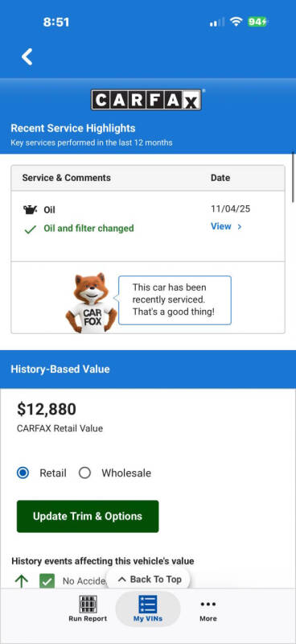296x644 pixels.
Task: Tap the Back To Top chevron
Action: pos(121,580)
